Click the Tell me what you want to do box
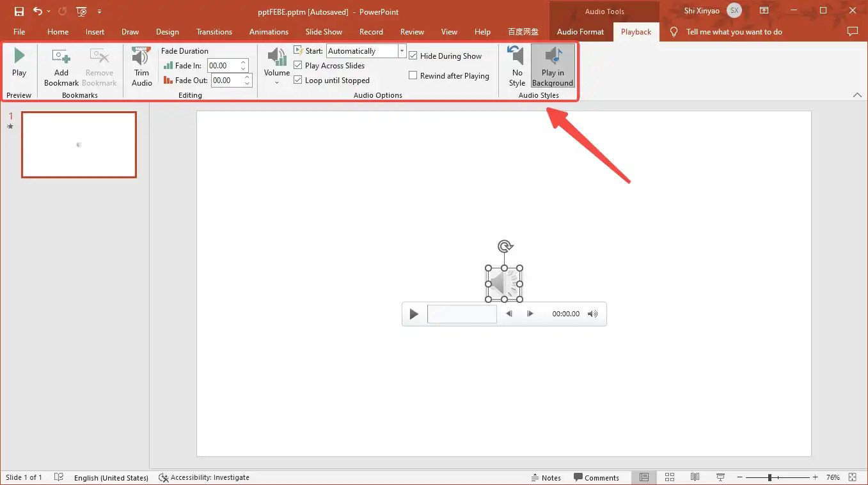 [x=734, y=32]
